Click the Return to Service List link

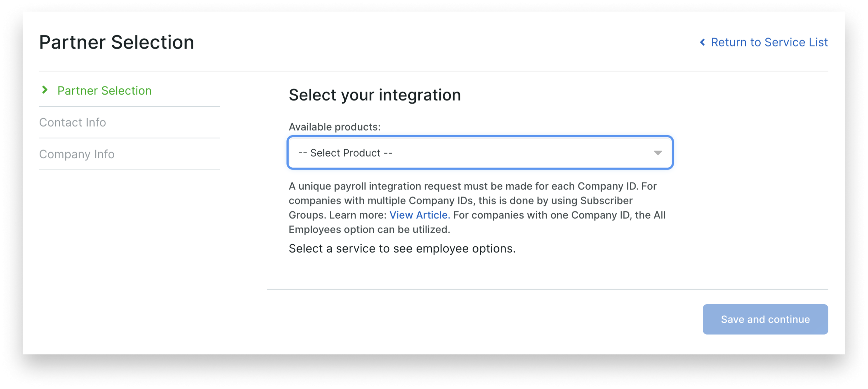[x=769, y=42]
